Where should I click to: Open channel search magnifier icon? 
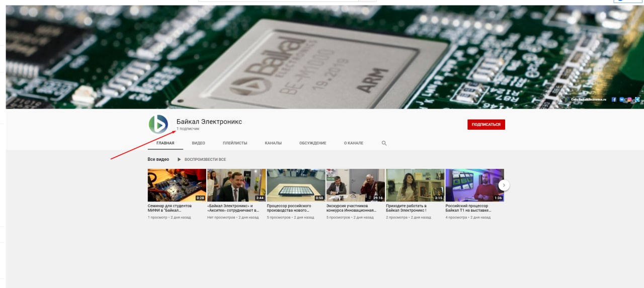pyautogui.click(x=384, y=143)
